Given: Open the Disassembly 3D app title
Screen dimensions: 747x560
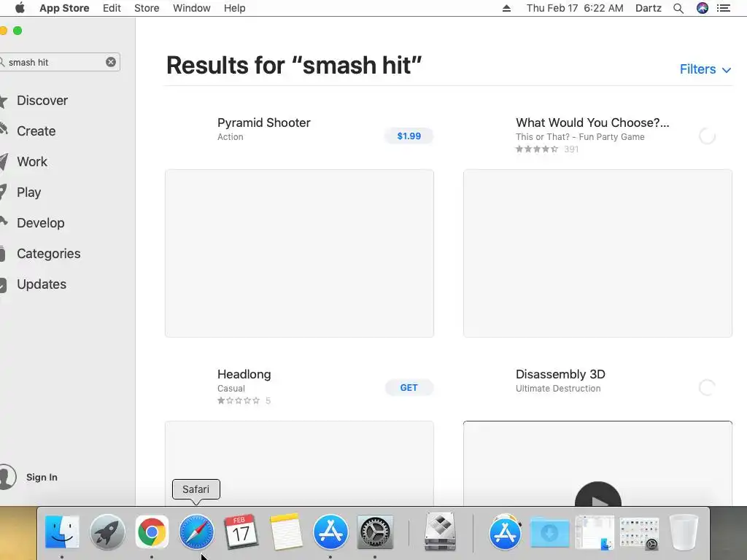Looking at the screenshot, I should (560, 374).
